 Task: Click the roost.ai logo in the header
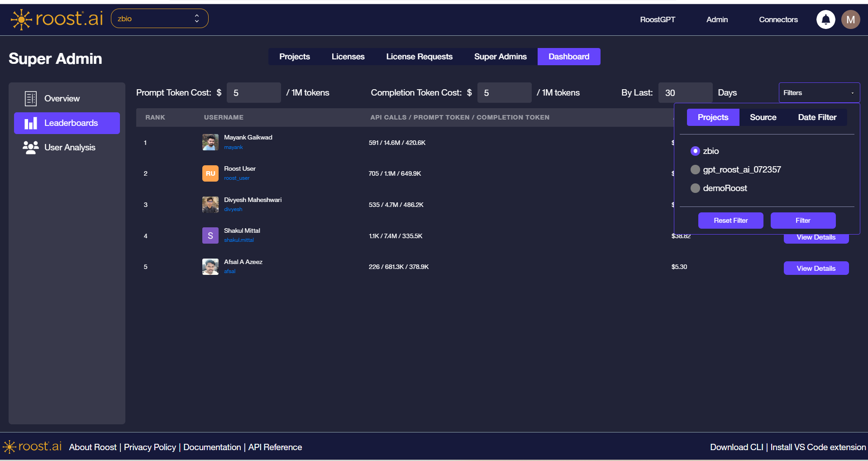pyautogui.click(x=55, y=19)
